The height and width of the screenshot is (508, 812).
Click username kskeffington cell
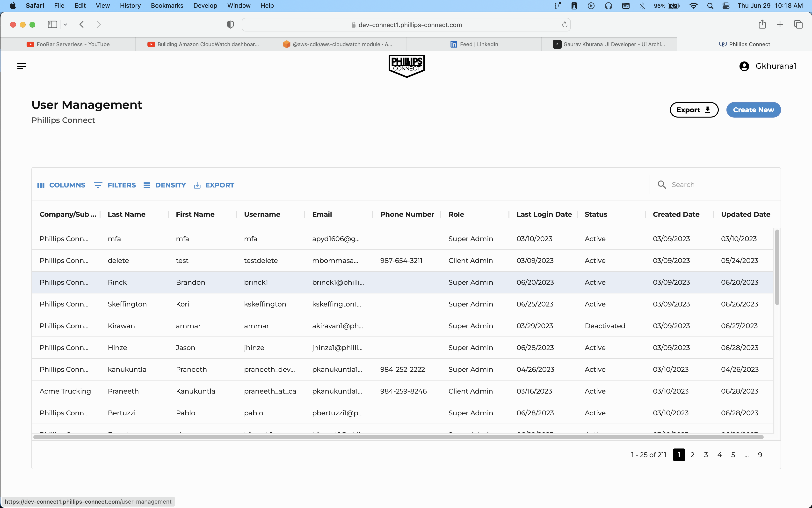click(x=265, y=304)
